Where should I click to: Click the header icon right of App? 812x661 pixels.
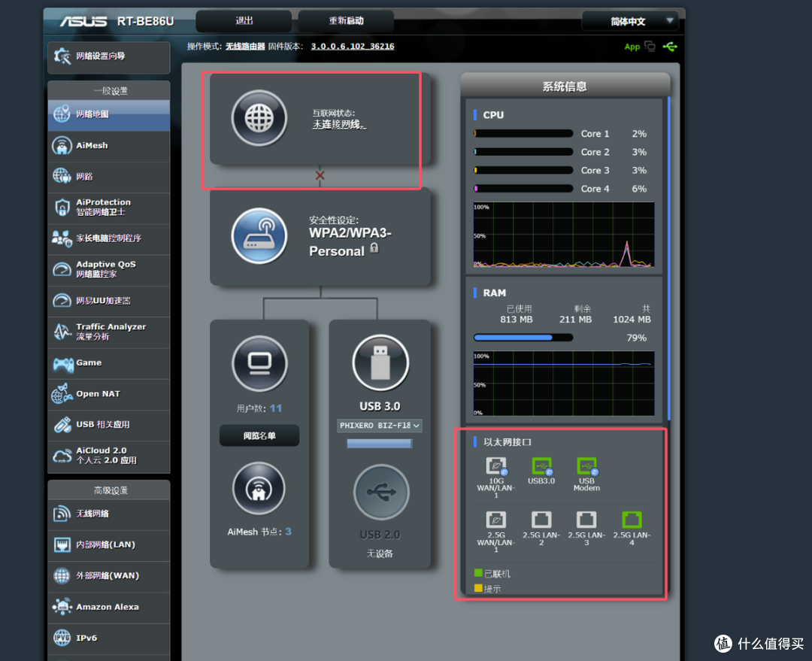point(650,47)
